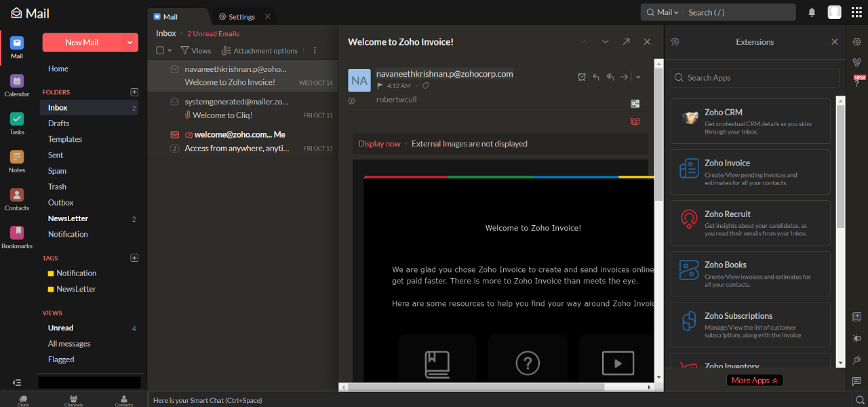Click the flag icon beside 4:12 AM
The width and height of the screenshot is (868, 407).
[380, 86]
